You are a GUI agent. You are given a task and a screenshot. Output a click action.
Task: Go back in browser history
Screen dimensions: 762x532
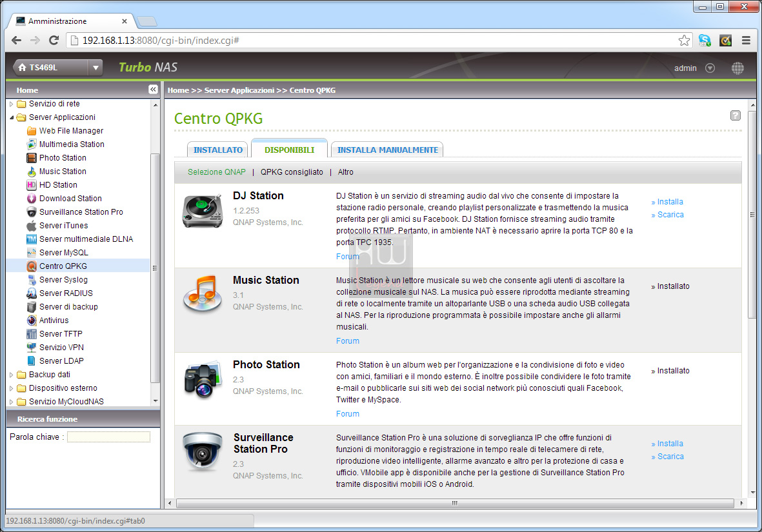point(16,41)
